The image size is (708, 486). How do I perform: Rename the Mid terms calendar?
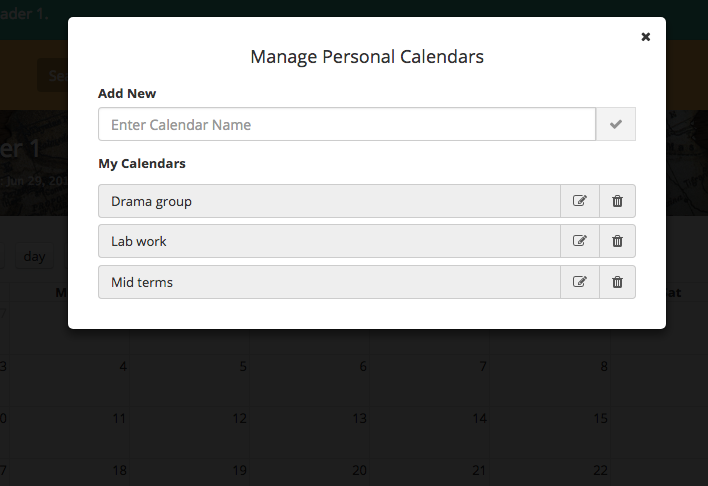[580, 282]
